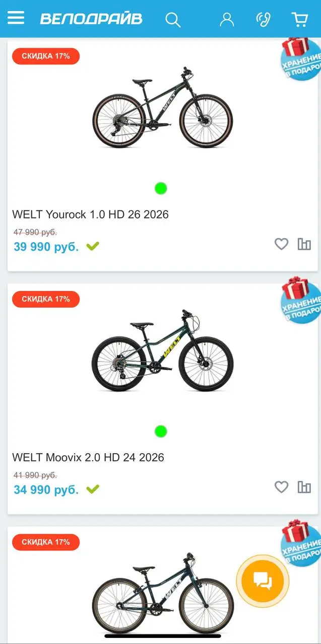The height and width of the screenshot is (644, 321).
Task: Tap the gift storage badge on the first card
Action: tap(301, 58)
